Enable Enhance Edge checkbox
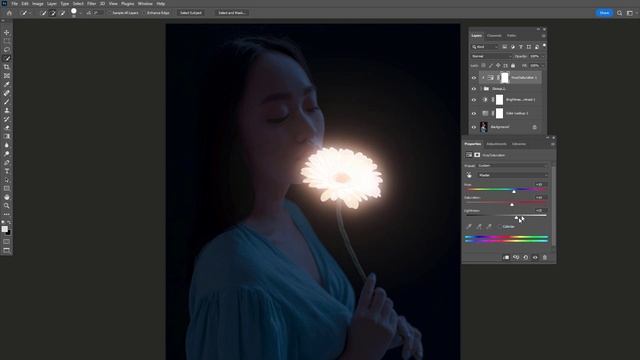This screenshot has width=640, height=360. 144,13
